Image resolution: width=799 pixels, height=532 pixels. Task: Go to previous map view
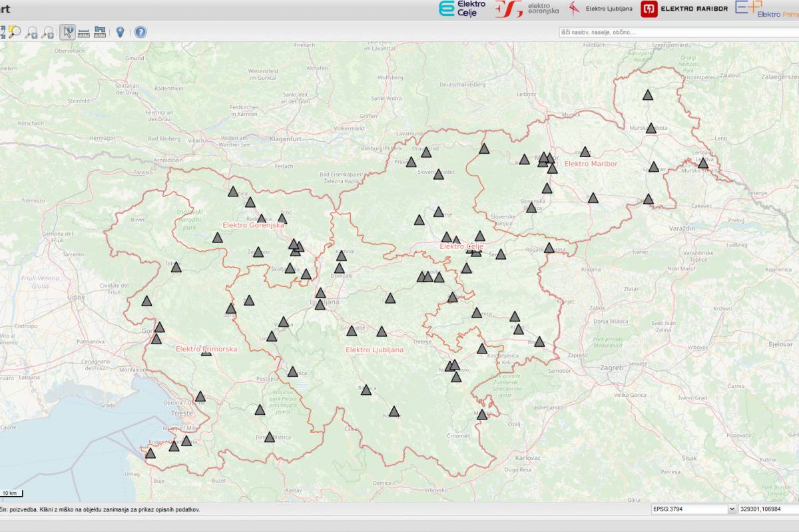coord(31,32)
